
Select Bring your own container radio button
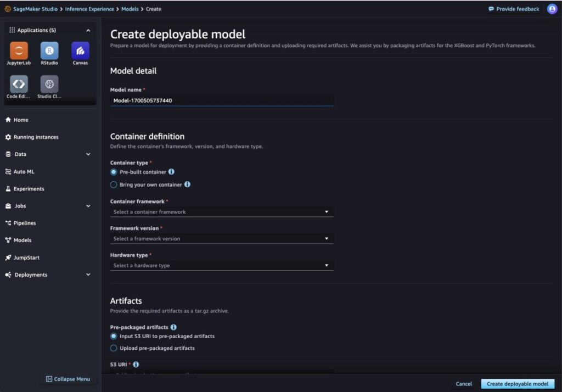tap(114, 184)
